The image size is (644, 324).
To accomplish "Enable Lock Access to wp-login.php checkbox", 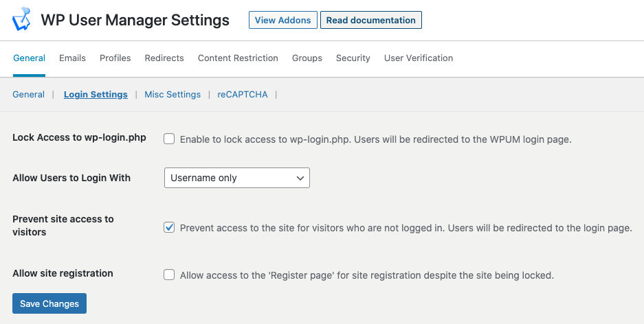I will (169, 139).
